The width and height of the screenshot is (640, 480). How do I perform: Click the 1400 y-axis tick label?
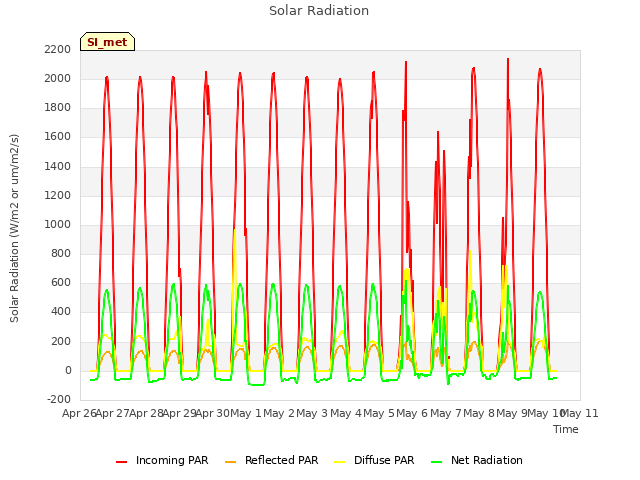tap(58, 166)
